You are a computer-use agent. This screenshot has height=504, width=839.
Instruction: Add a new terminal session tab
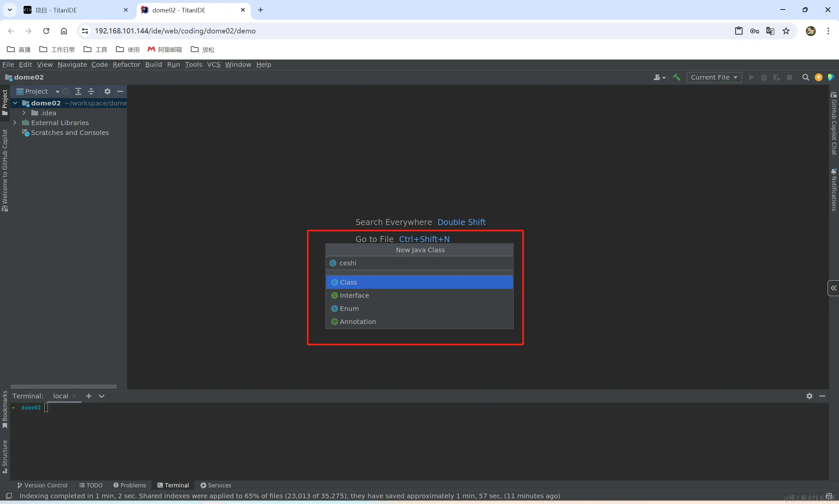tap(89, 396)
